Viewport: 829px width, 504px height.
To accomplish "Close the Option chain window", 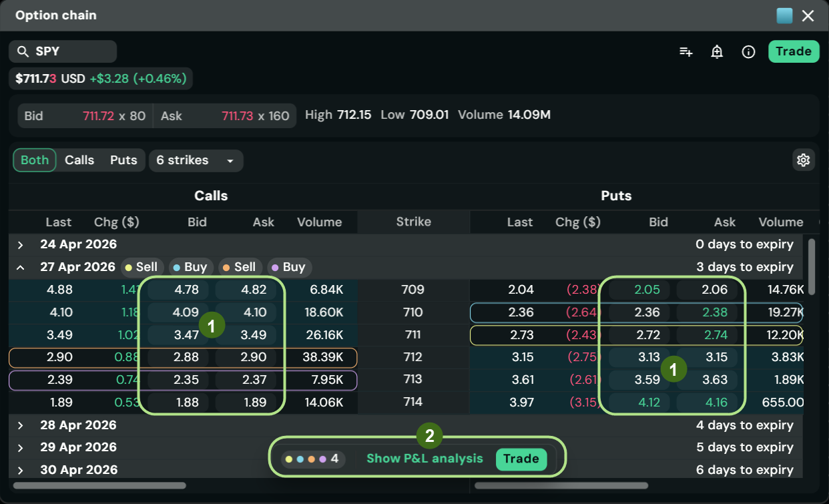I will (808, 15).
